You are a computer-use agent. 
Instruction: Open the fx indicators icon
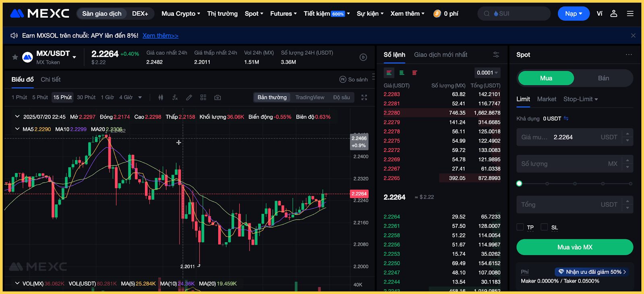[175, 97]
